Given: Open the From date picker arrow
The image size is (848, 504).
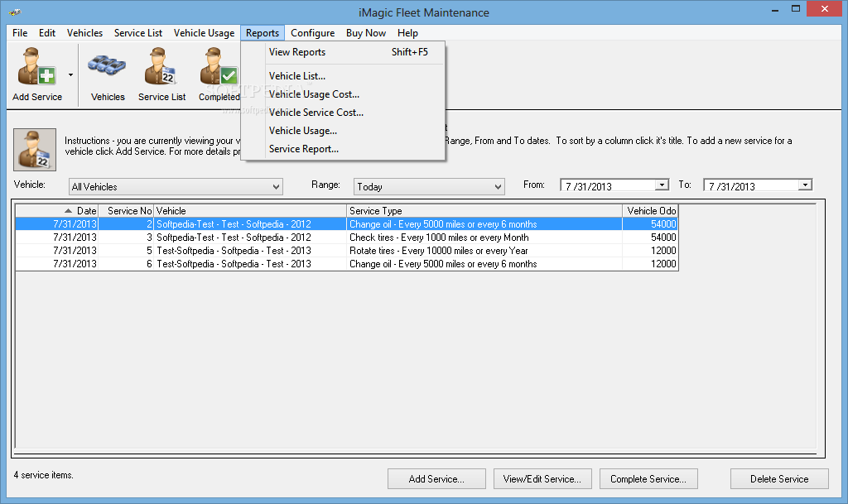Looking at the screenshot, I should 662,185.
